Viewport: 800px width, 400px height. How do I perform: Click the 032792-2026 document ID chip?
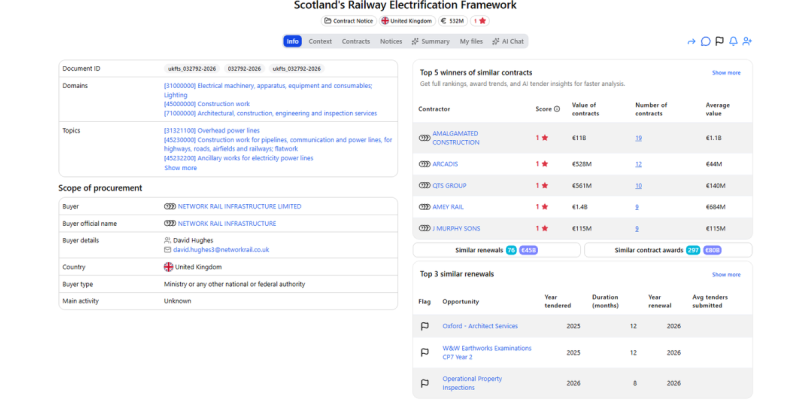(x=244, y=68)
